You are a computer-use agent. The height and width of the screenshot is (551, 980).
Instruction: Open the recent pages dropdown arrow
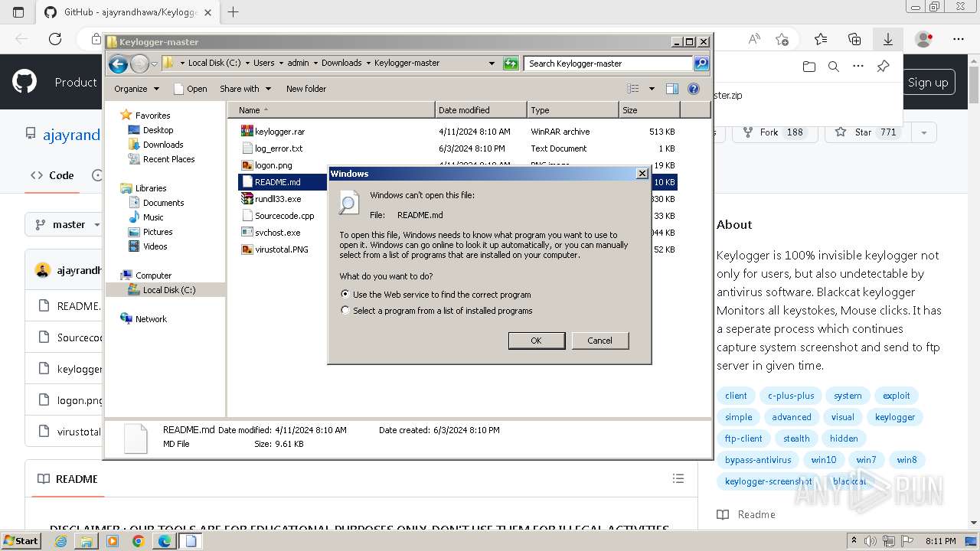pyautogui.click(x=155, y=64)
